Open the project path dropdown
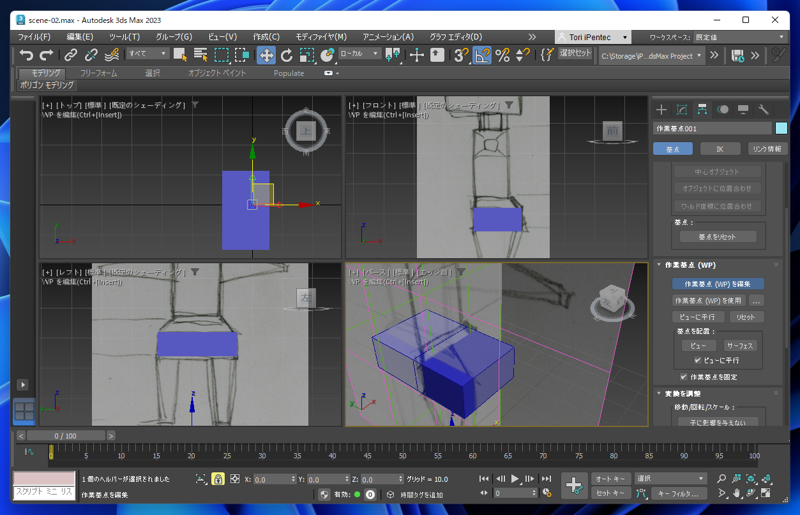 point(651,56)
